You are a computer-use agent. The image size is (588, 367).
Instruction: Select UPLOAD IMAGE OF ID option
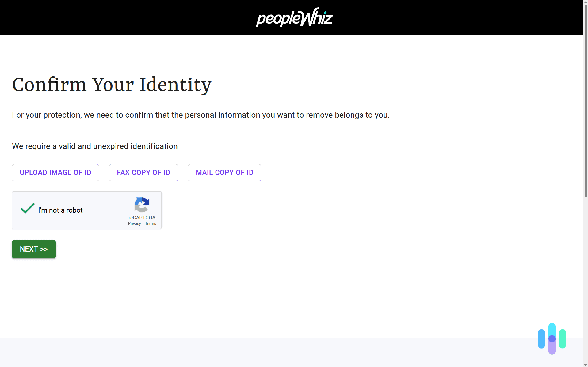[x=55, y=172]
